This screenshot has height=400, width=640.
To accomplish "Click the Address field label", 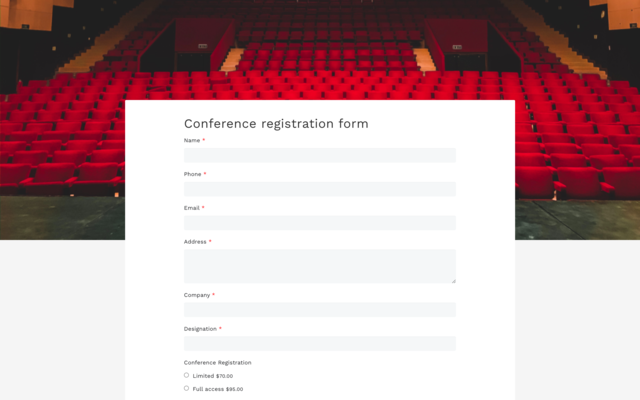I will pyautogui.click(x=195, y=241).
